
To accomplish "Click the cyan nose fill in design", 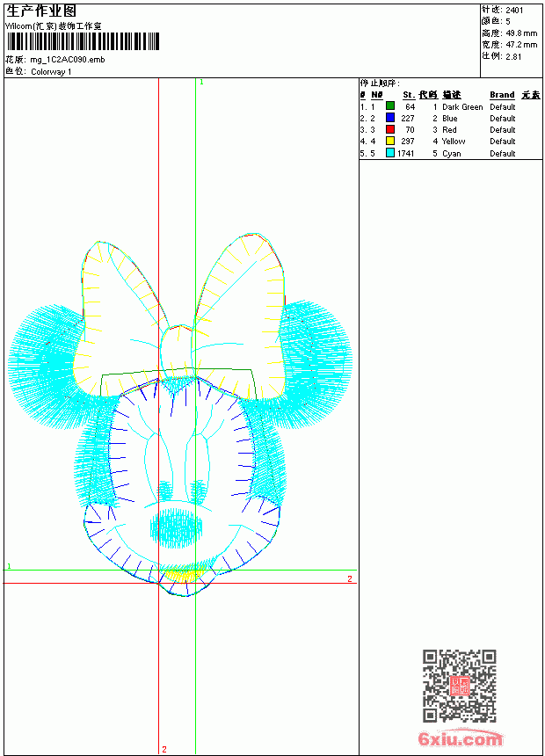I will click(x=177, y=528).
